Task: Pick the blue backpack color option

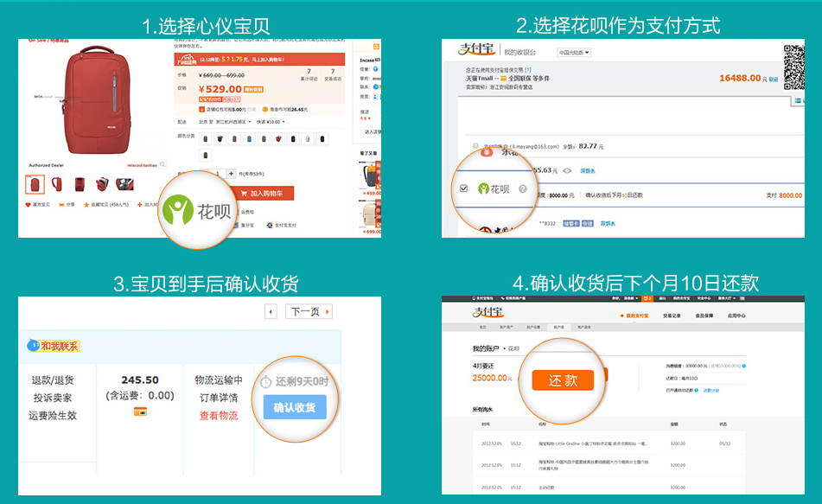Action: (250, 139)
